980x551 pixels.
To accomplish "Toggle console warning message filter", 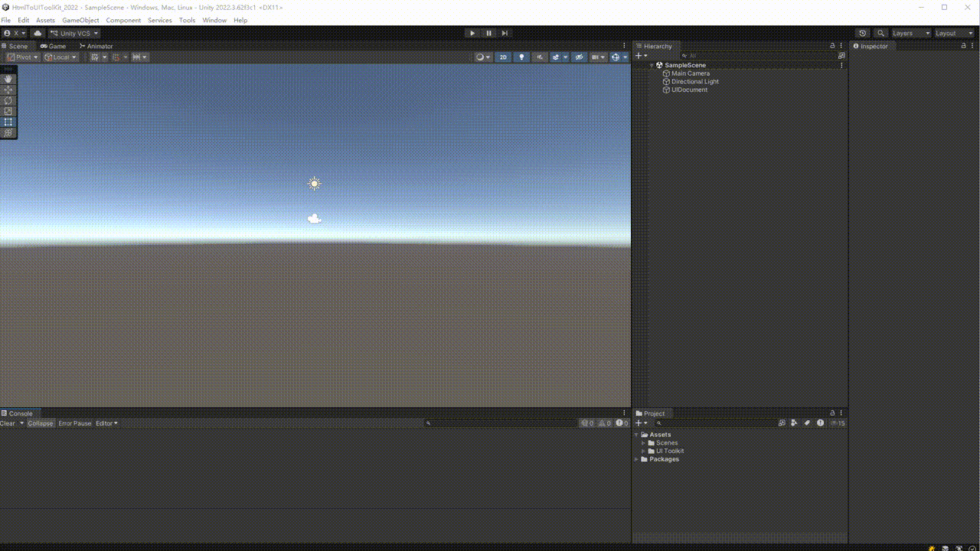I will (x=604, y=423).
